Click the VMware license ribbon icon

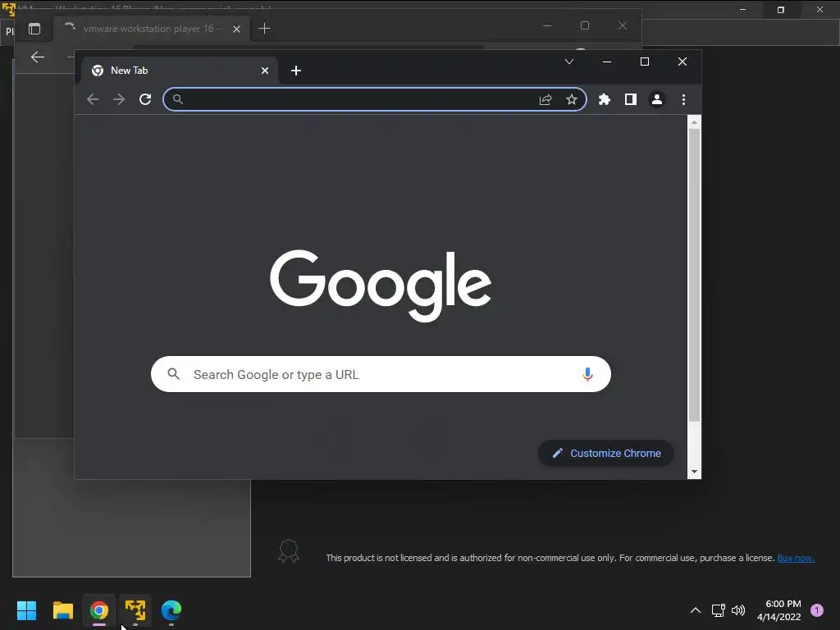[288, 550]
